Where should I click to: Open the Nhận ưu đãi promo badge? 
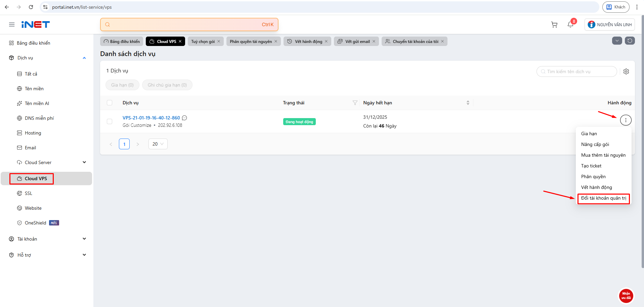tap(626, 296)
